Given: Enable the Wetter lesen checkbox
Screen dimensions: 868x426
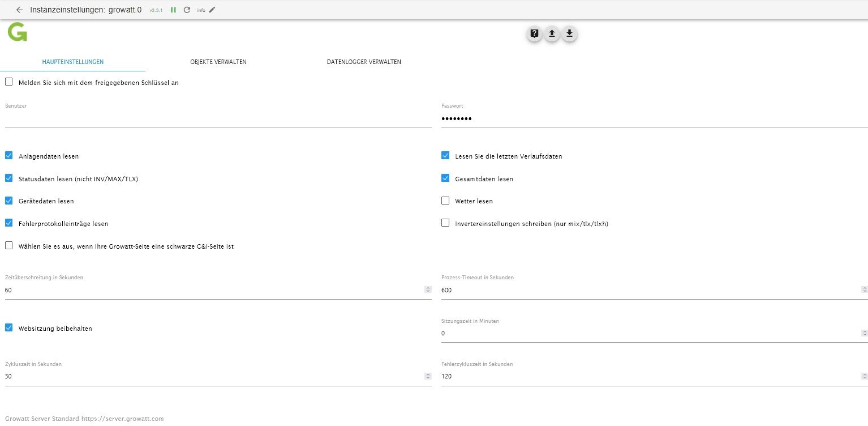Looking at the screenshot, I should tap(445, 201).
